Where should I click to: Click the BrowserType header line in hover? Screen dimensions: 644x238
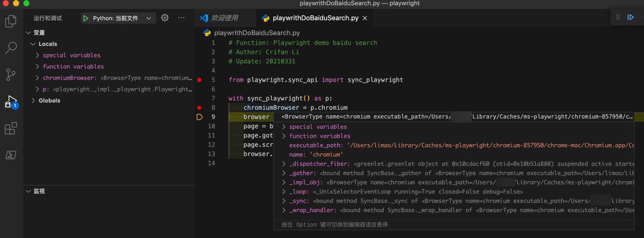(x=457, y=117)
